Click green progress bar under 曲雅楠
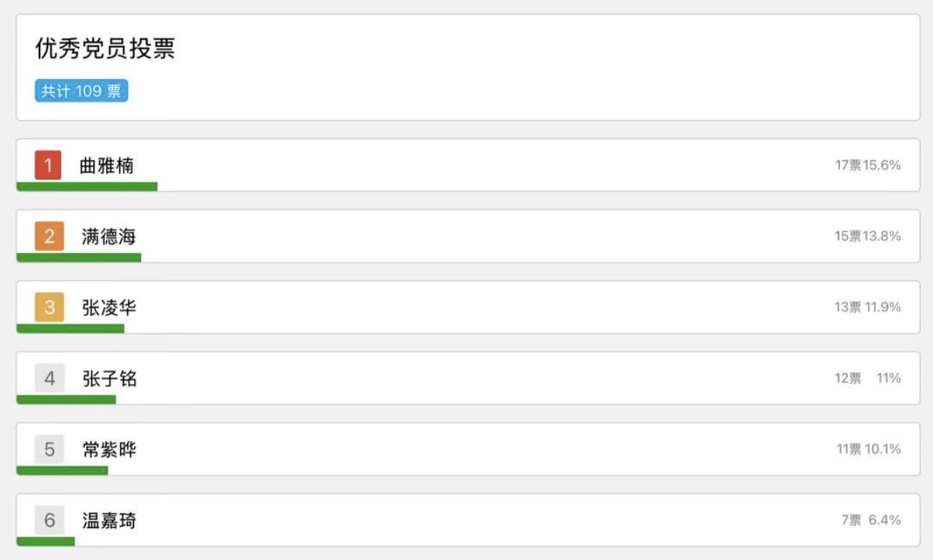Viewport: 933px width, 560px height. coord(87,186)
